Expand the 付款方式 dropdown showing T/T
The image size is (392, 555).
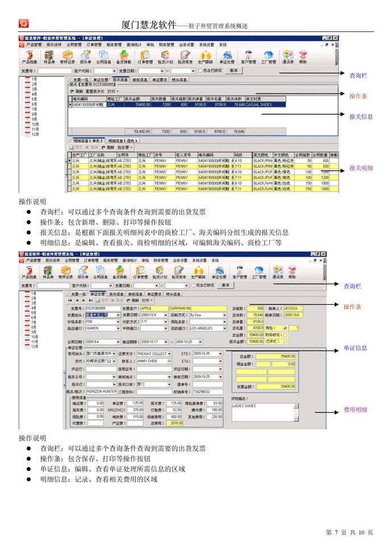tap(165, 321)
